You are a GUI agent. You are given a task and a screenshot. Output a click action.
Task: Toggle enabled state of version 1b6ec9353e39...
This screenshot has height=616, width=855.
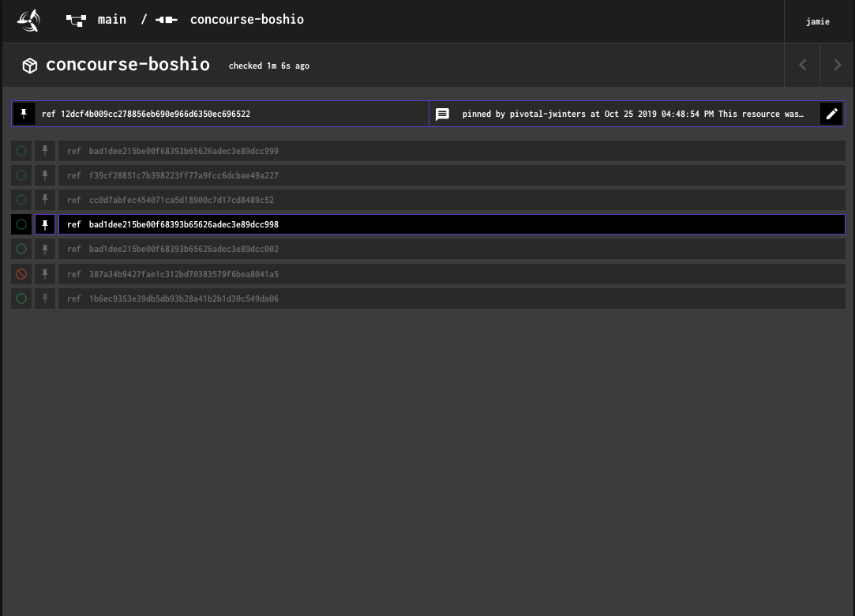(21, 299)
